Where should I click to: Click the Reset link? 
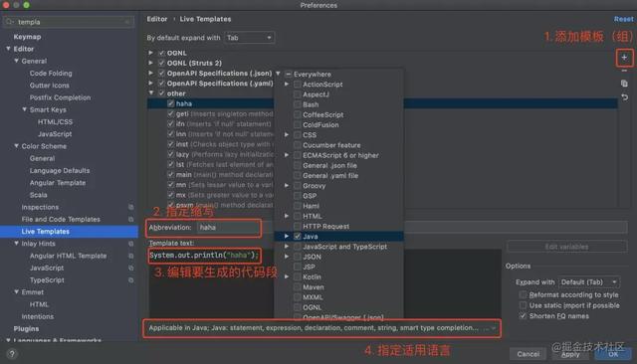coord(623,19)
